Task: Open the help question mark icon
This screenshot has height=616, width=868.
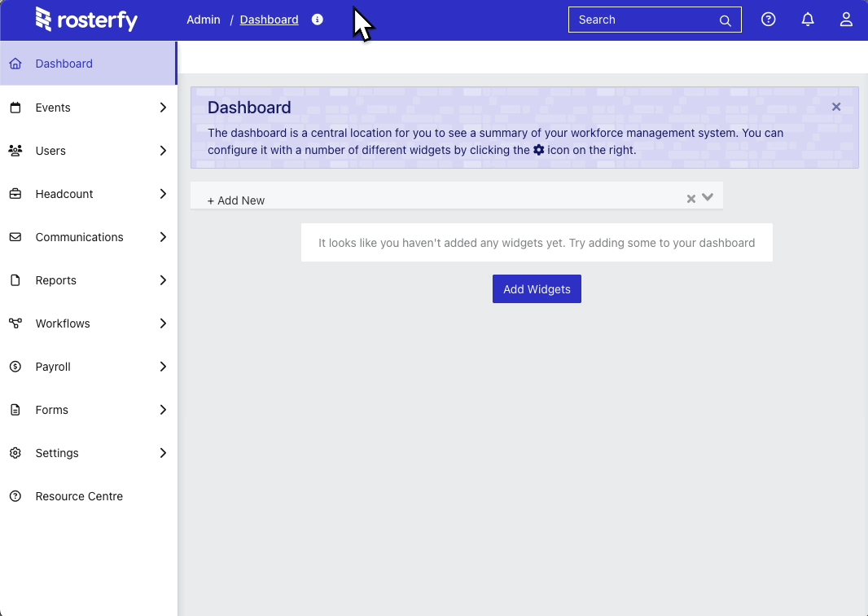Action: (768, 20)
